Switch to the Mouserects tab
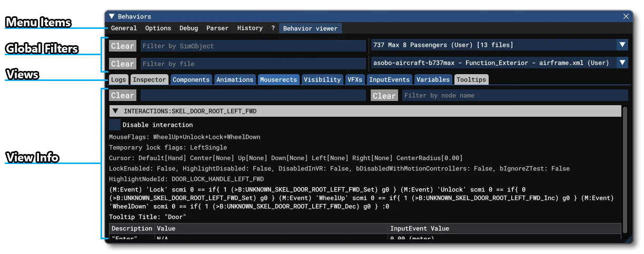644x254 pixels. (x=279, y=79)
